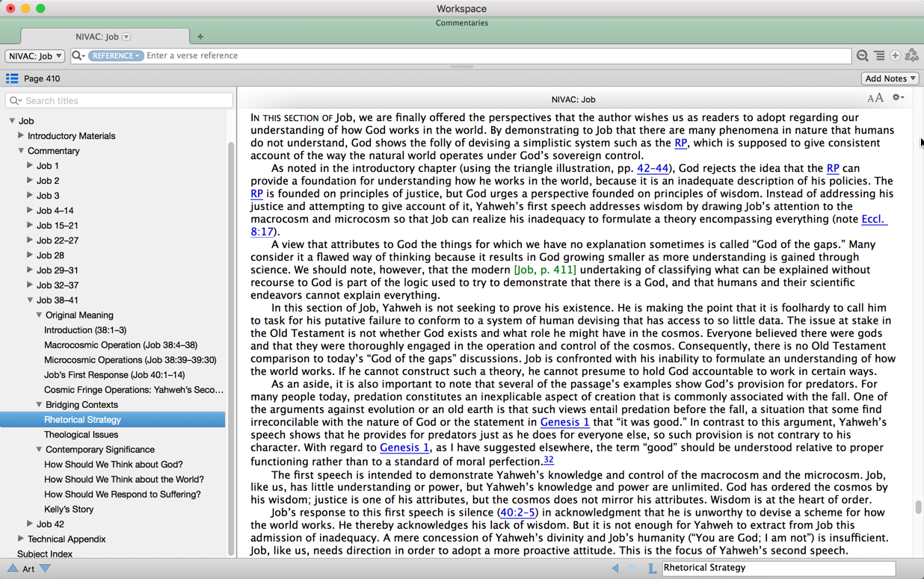Toggle the table of contents list icon
924x579 pixels.
(x=12, y=78)
